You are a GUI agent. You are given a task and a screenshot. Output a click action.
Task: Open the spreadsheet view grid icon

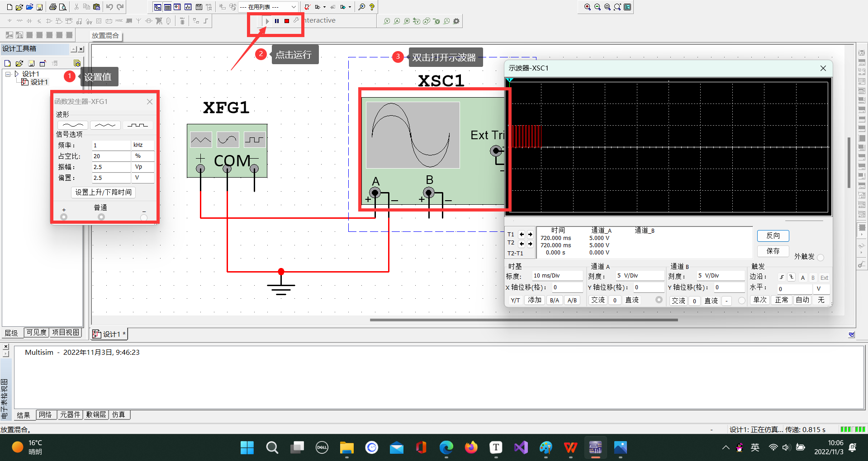click(x=167, y=7)
